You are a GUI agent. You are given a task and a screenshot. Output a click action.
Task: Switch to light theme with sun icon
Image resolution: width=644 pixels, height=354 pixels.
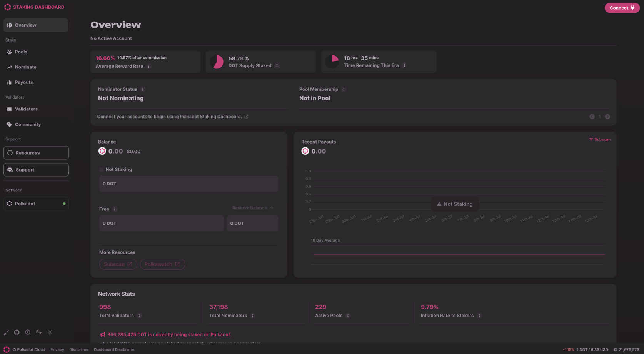50,332
